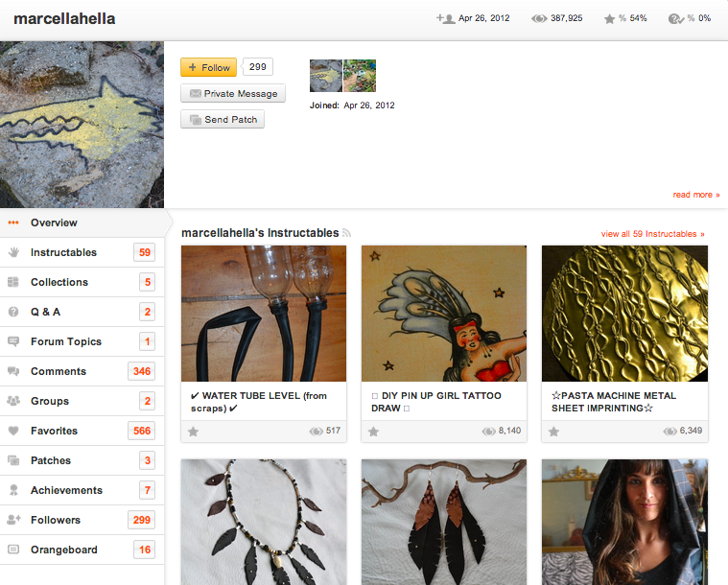Select Favorites in the sidebar
Screen dimensions: 728x585
point(82,431)
